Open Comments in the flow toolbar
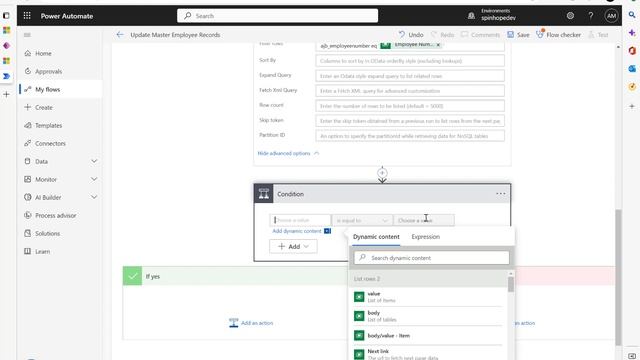 point(480,35)
